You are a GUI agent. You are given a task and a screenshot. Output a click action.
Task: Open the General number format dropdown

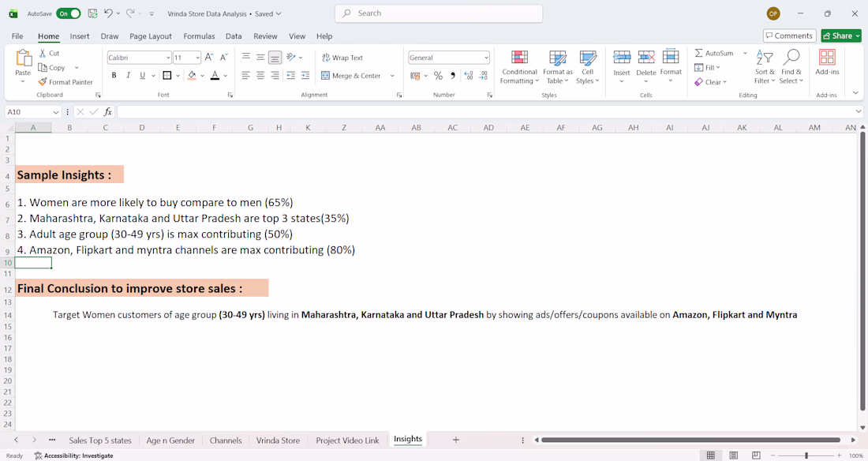click(x=486, y=58)
